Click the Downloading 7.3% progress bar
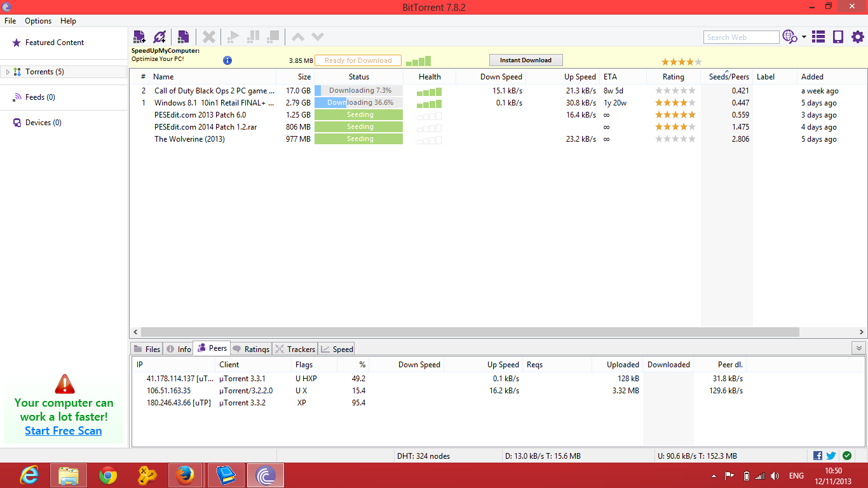The width and height of the screenshot is (868, 488). point(359,91)
